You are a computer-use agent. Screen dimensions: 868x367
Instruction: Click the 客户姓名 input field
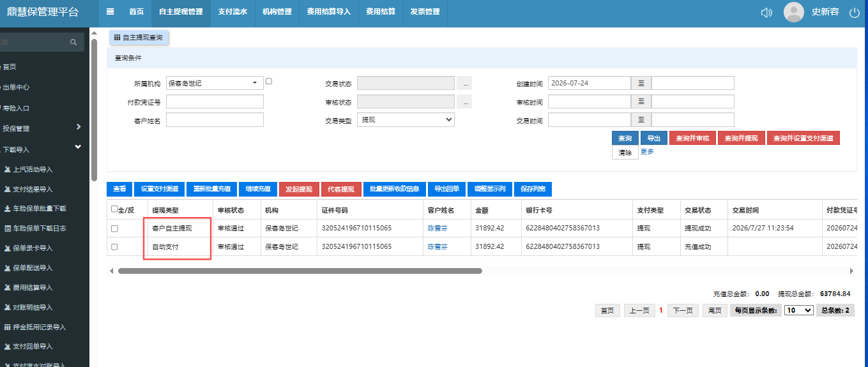(215, 119)
